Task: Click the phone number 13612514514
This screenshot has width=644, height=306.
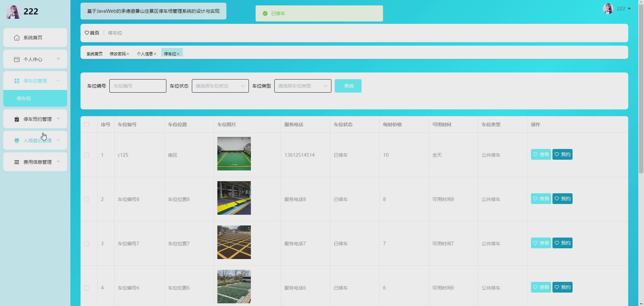Action: (300, 155)
